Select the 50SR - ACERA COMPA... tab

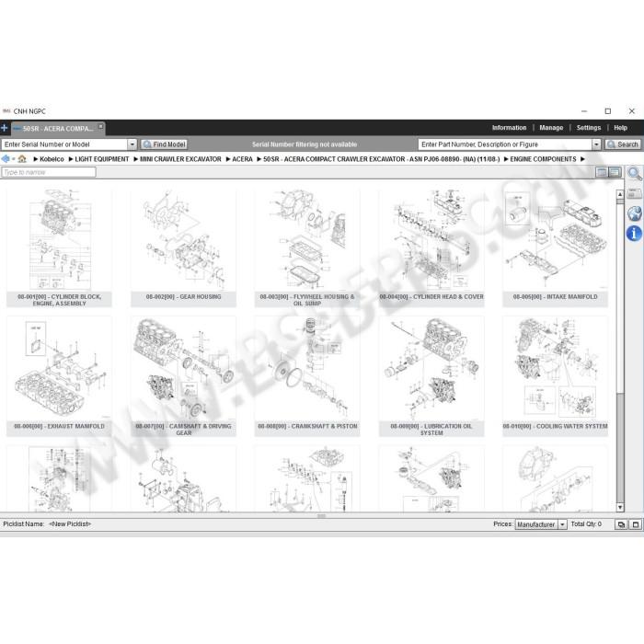click(x=57, y=129)
